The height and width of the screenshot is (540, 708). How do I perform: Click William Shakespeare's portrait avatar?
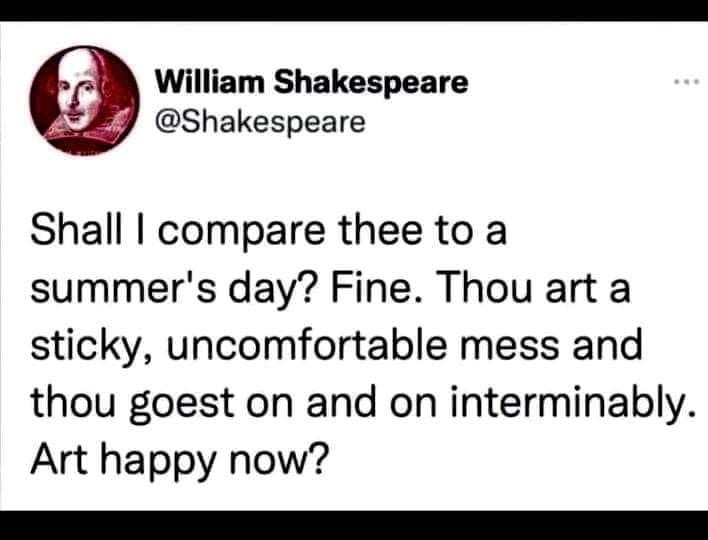coord(85,101)
